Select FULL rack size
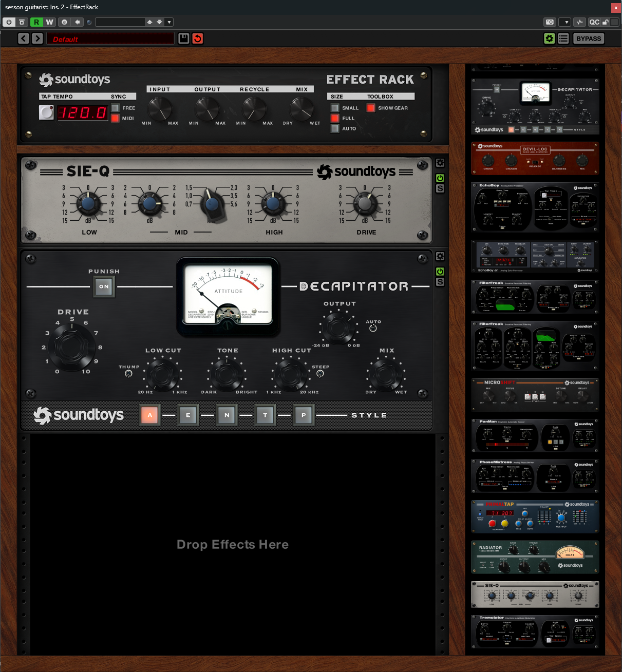622x672 pixels. [335, 118]
